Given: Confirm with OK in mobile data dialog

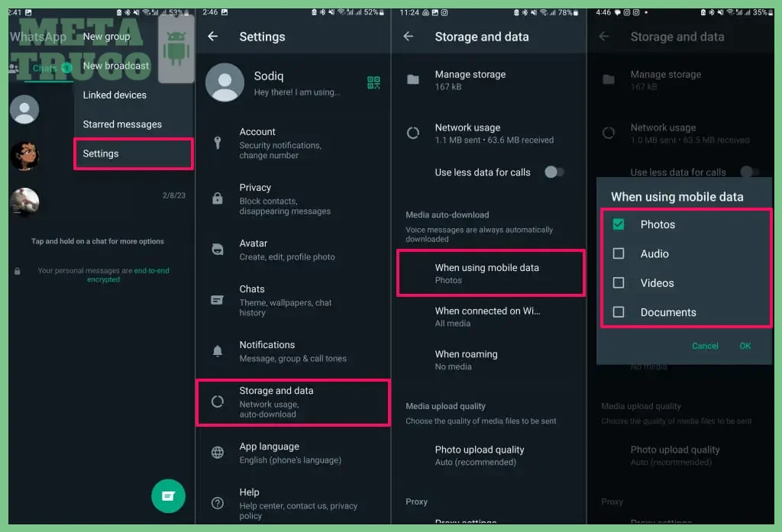Looking at the screenshot, I should 745,346.
